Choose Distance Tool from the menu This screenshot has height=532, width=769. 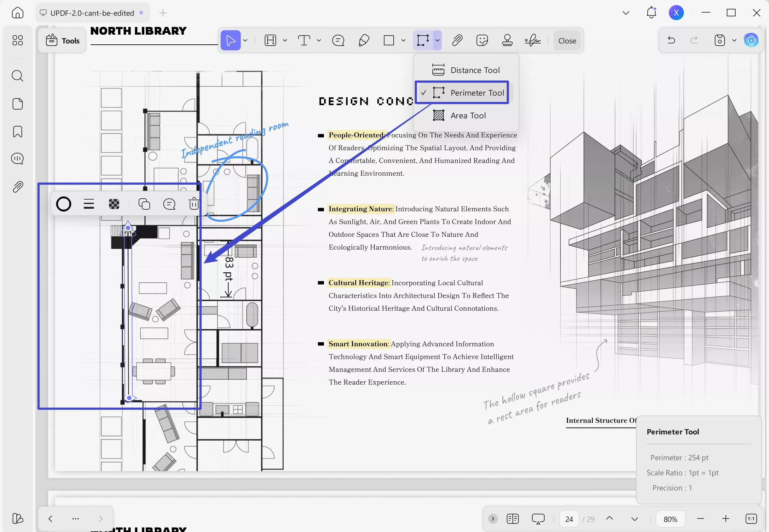point(466,70)
